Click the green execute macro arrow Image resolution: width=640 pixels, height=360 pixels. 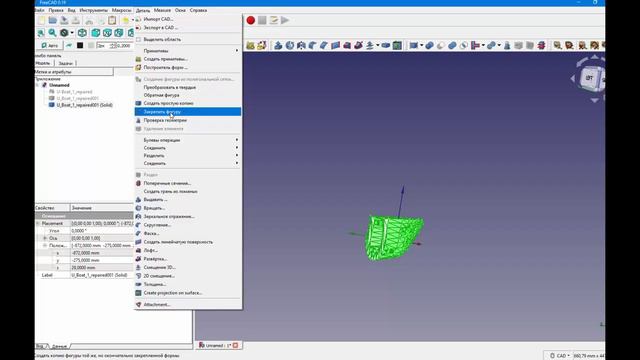click(285, 20)
